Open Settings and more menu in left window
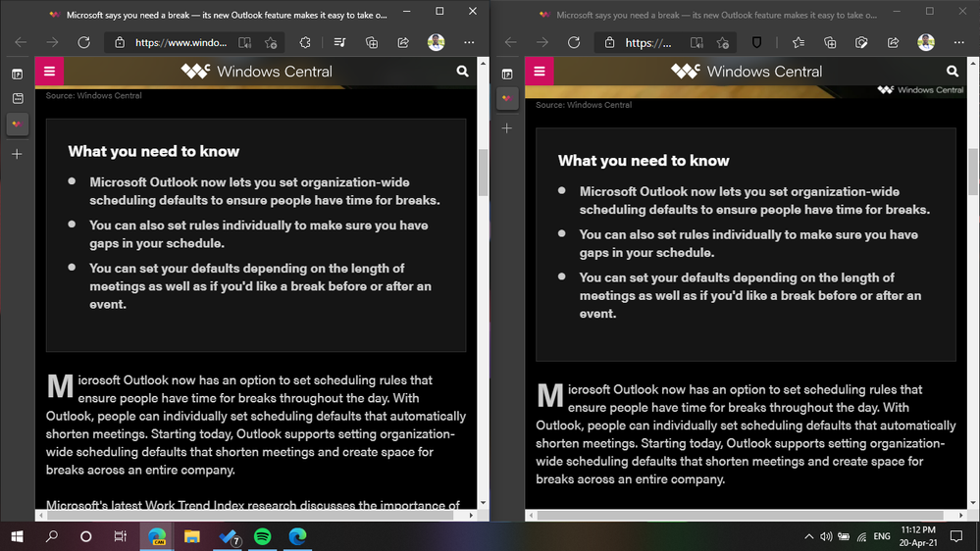 point(469,42)
